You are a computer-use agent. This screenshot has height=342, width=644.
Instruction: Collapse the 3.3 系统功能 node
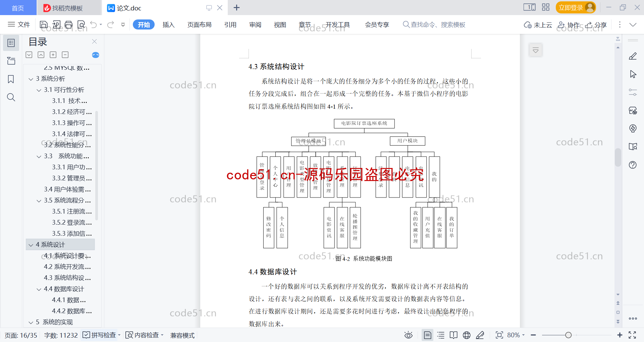pyautogui.click(x=39, y=157)
